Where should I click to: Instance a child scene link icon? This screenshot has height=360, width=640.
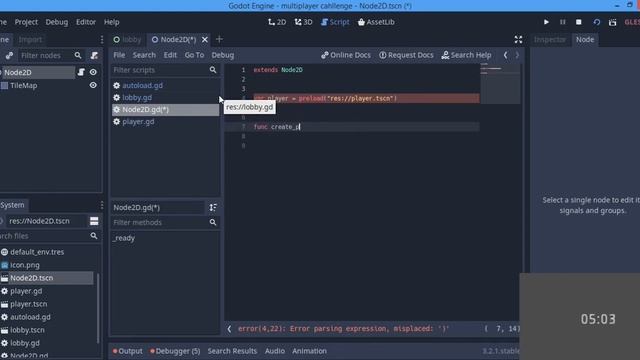click(x=9, y=55)
